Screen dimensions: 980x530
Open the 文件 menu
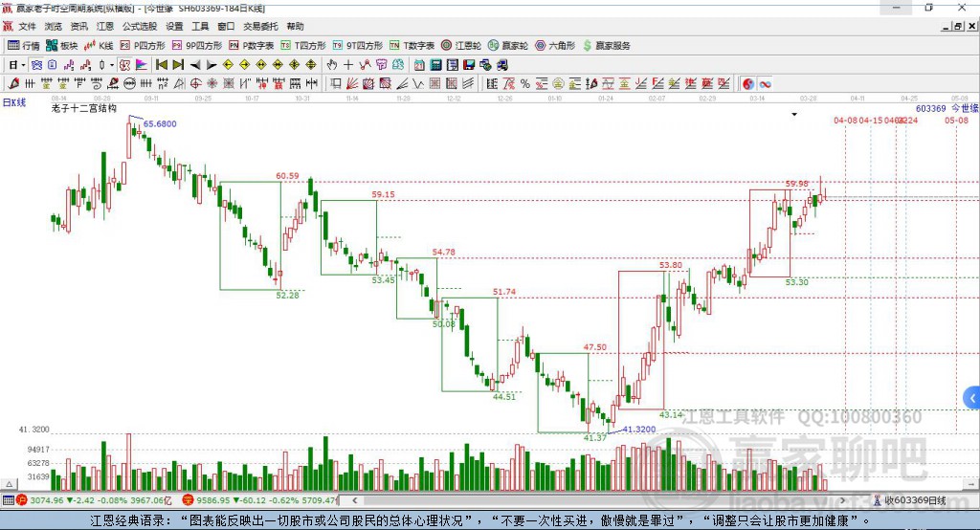tap(28, 26)
